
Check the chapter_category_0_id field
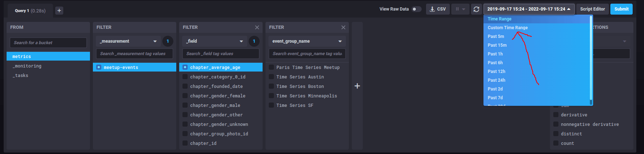(x=185, y=77)
